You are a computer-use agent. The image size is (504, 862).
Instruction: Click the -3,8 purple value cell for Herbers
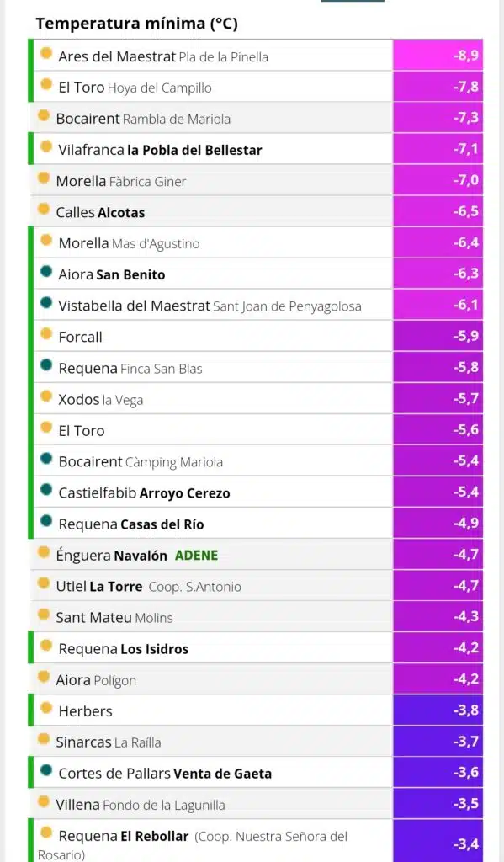click(x=438, y=710)
